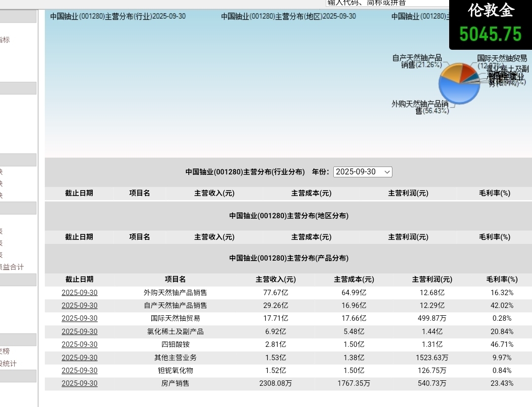Image resolution: width=532 pixels, height=407 pixels.
Task: Open the 2025-09-30 date link in 其他主营业务 row
Action: 79,358
